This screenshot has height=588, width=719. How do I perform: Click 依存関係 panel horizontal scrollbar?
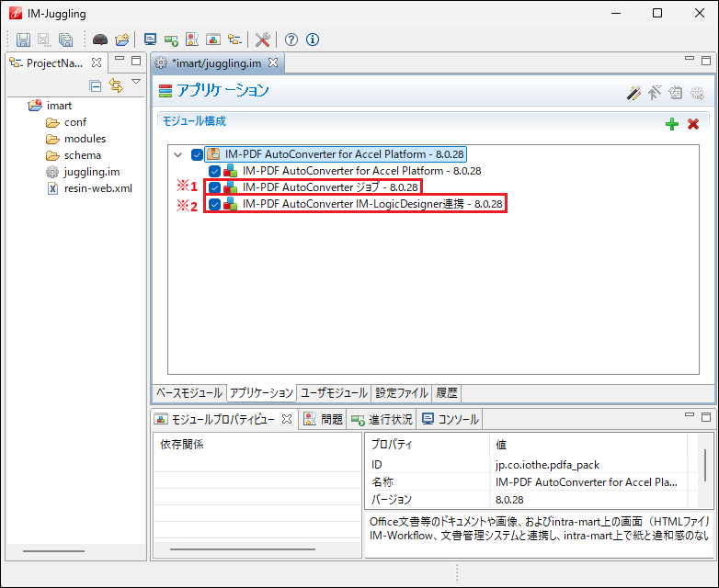click(x=243, y=549)
